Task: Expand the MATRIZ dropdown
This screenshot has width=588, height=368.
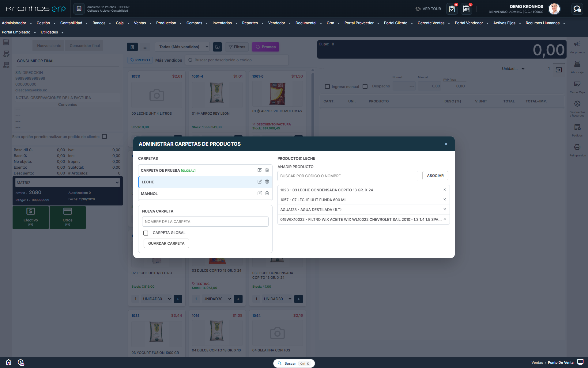Action: (x=68, y=183)
